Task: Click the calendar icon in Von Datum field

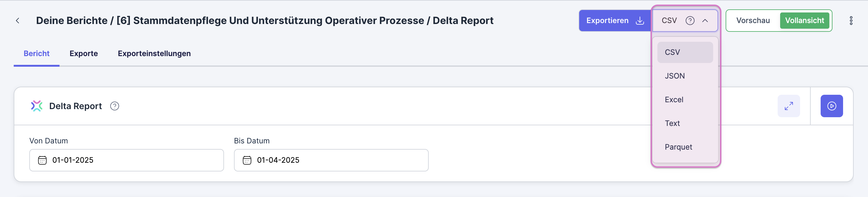Action: 42,160
